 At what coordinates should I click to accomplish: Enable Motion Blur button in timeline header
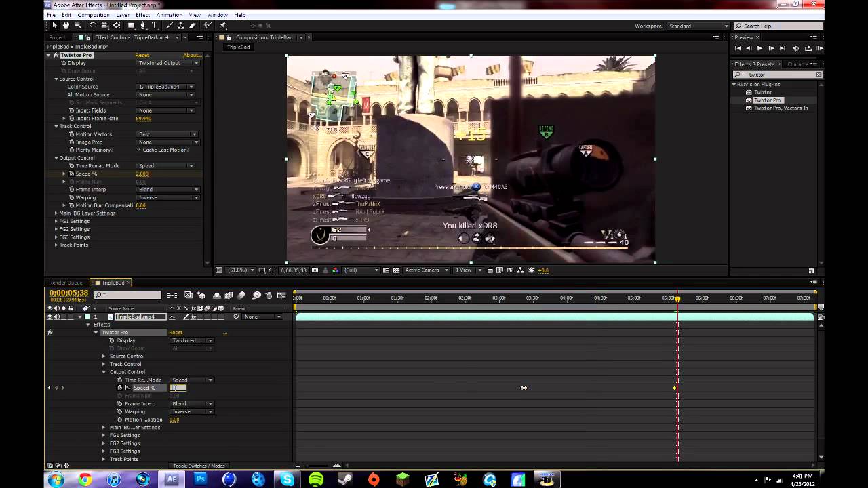(x=241, y=296)
